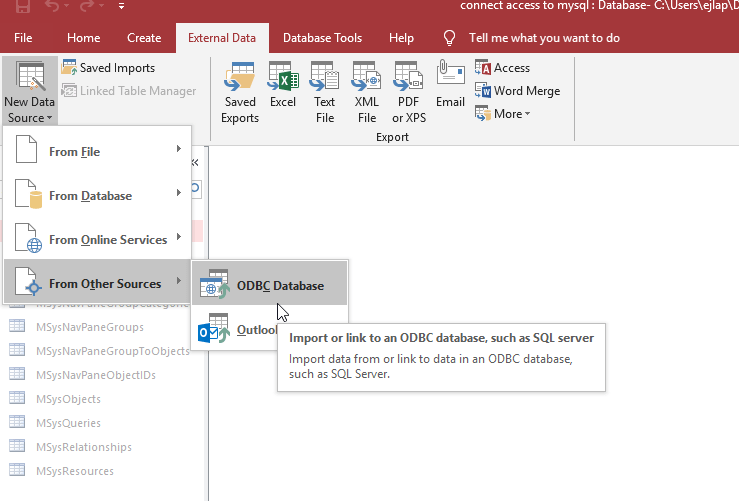Expand the More export options dropdown
Screen dimensions: 739x501
502,114
